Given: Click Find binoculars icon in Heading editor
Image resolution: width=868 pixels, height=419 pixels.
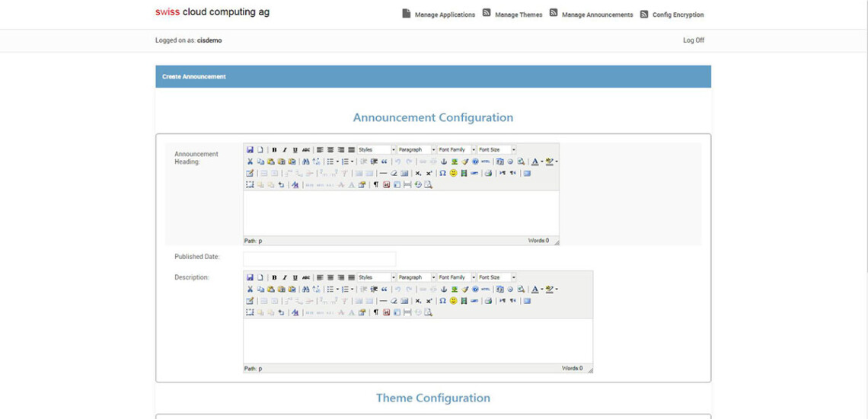Looking at the screenshot, I should (x=305, y=162).
